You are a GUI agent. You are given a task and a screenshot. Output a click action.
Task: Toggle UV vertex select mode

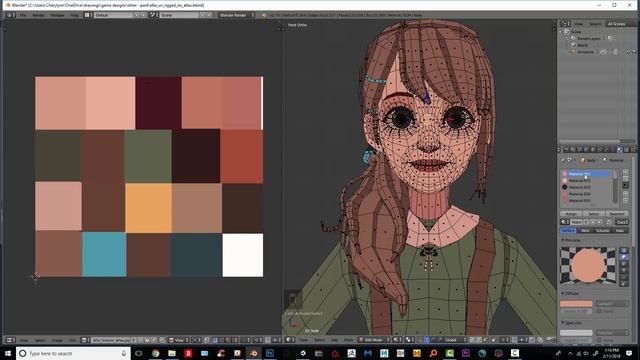pyautogui.click(x=215, y=340)
